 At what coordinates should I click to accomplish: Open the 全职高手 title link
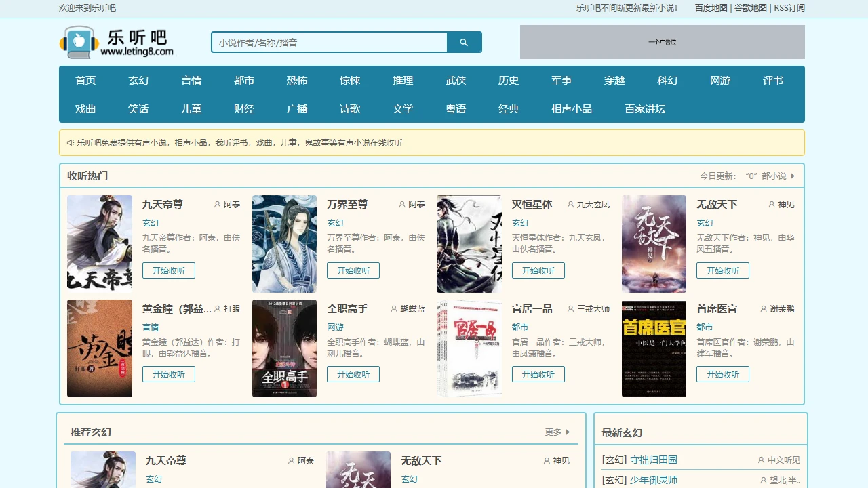click(x=347, y=309)
